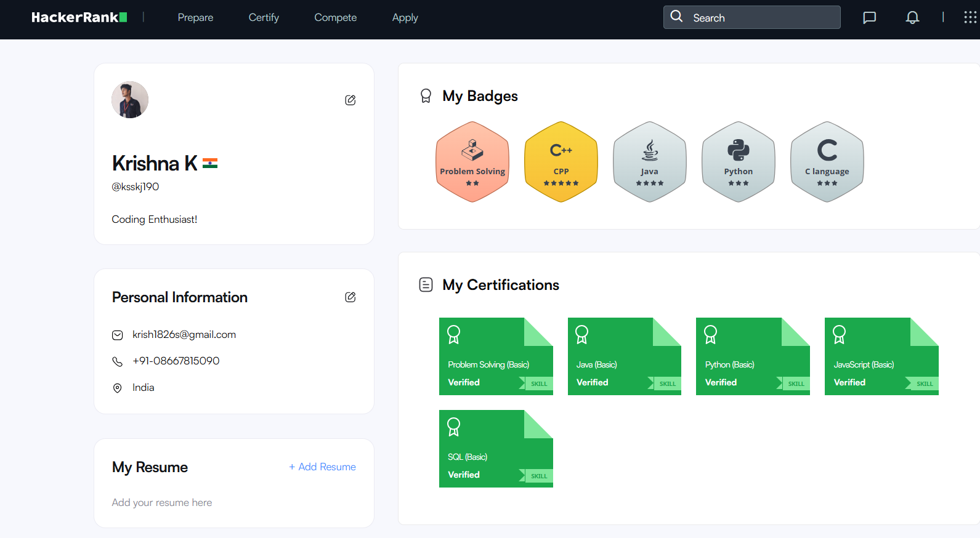
Task: Click the @ksskj190 username
Action: click(136, 187)
